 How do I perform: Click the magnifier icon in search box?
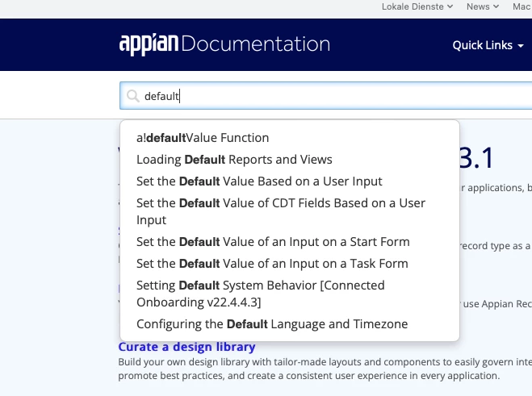tap(132, 96)
